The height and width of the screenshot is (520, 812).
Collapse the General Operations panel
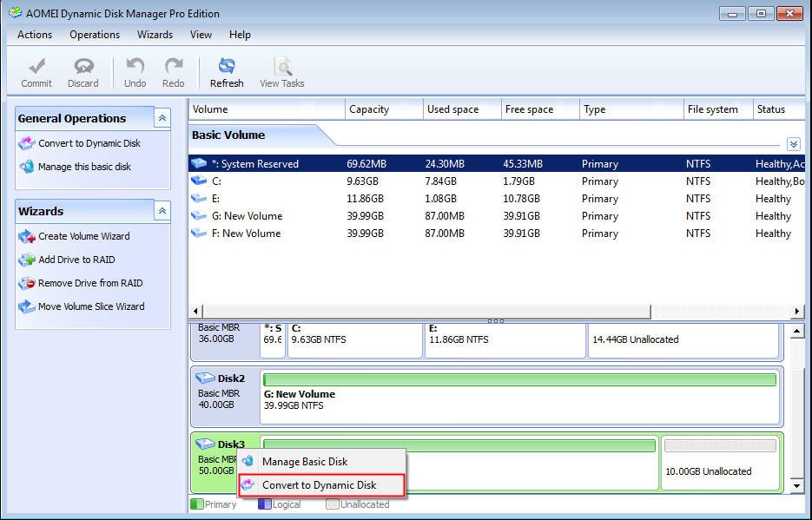click(x=162, y=118)
